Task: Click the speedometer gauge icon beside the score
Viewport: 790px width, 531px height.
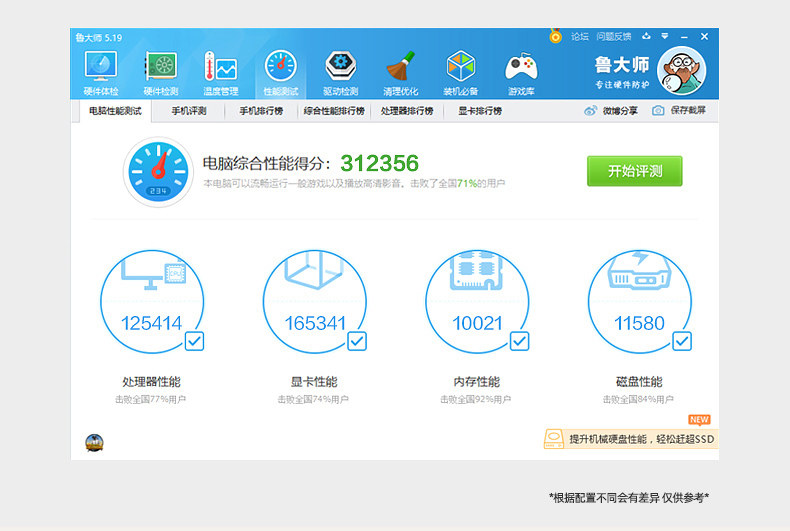Action: point(158,172)
